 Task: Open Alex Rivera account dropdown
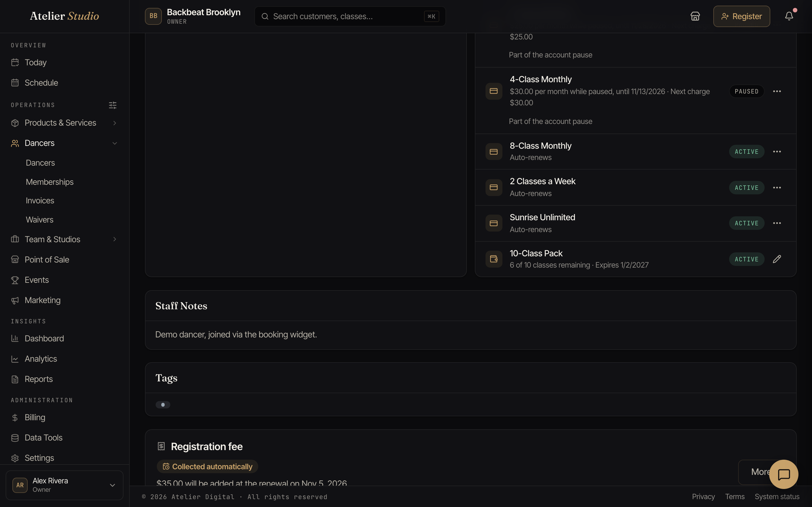pos(64,485)
